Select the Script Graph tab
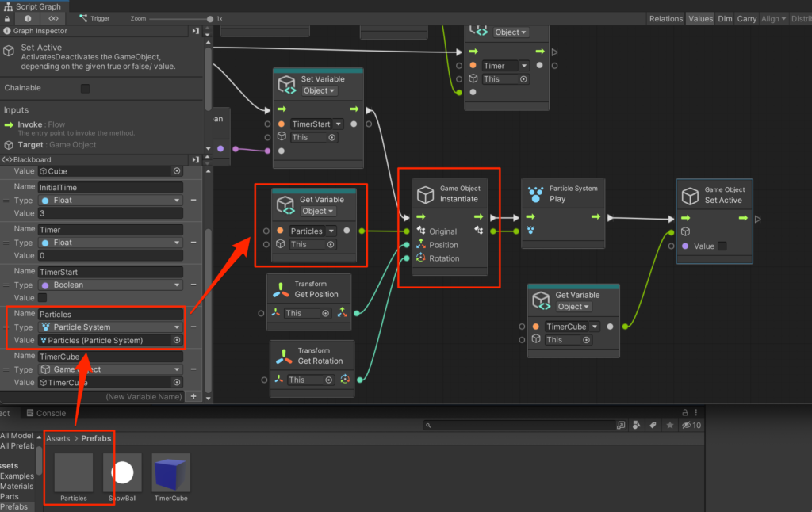 [36, 6]
